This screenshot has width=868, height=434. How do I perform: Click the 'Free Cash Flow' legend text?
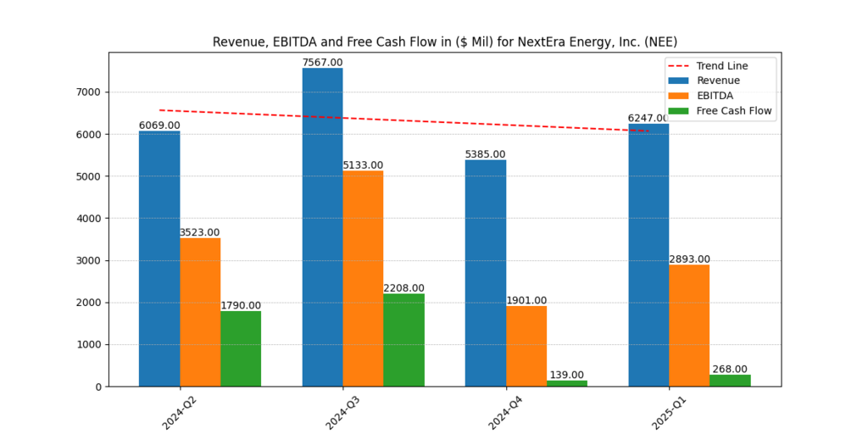tap(734, 111)
